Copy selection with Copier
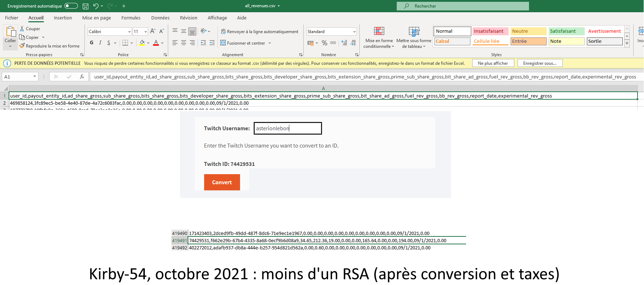 [29, 37]
